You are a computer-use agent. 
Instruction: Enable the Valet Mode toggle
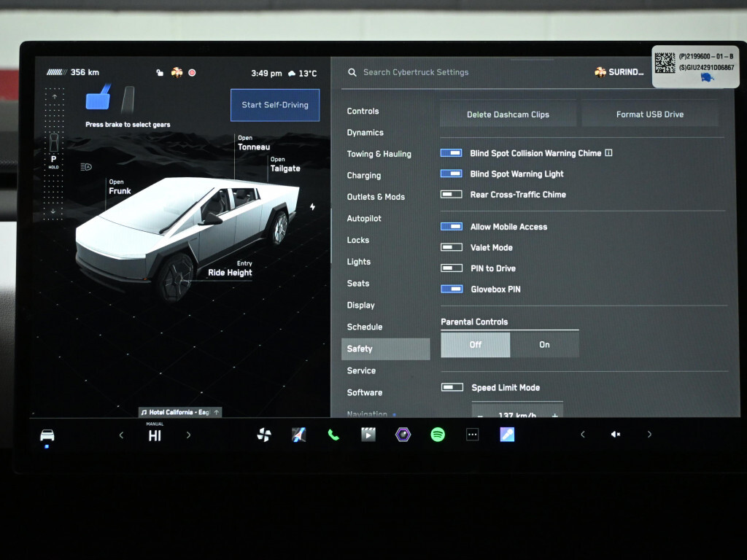click(452, 248)
